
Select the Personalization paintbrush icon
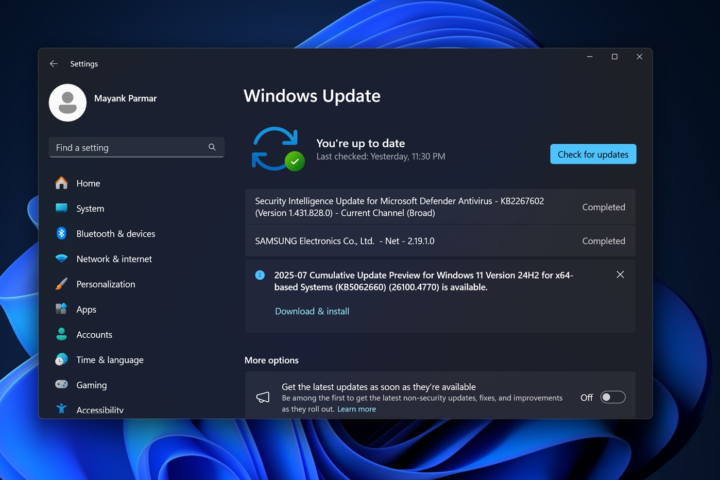point(62,284)
